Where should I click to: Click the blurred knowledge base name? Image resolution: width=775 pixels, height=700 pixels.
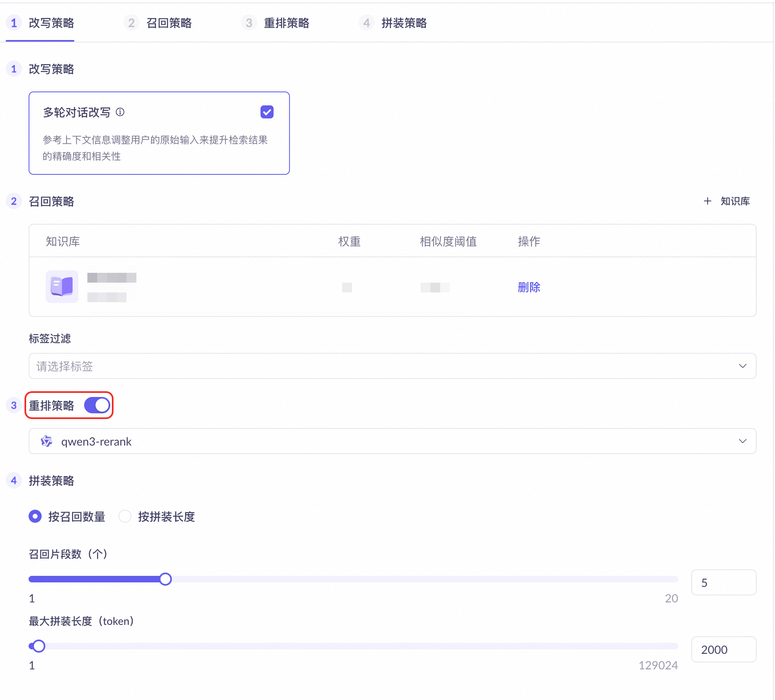pyautogui.click(x=112, y=278)
